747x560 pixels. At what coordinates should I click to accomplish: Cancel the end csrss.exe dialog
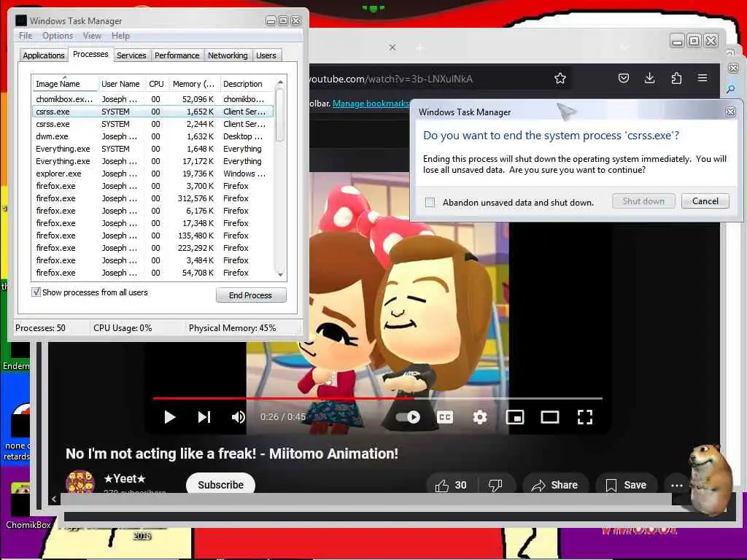705,201
